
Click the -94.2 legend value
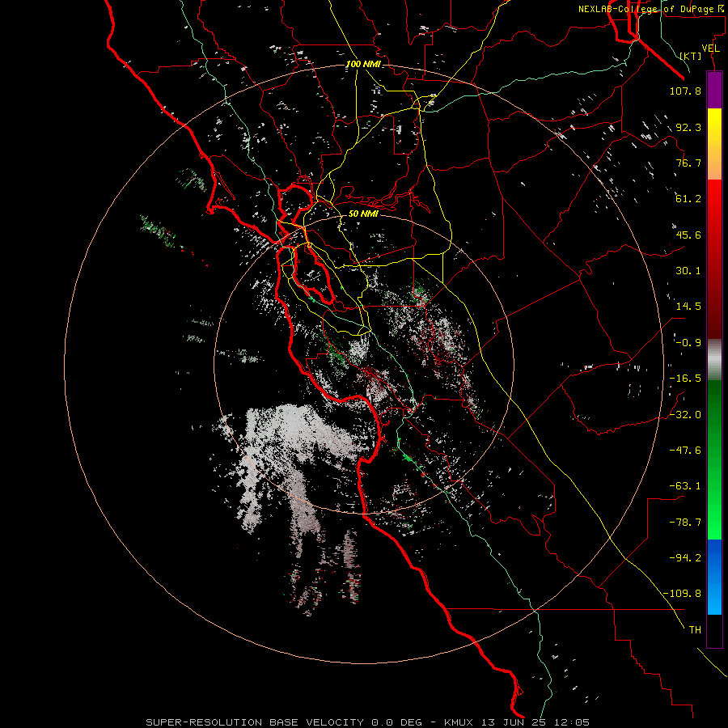pos(685,558)
